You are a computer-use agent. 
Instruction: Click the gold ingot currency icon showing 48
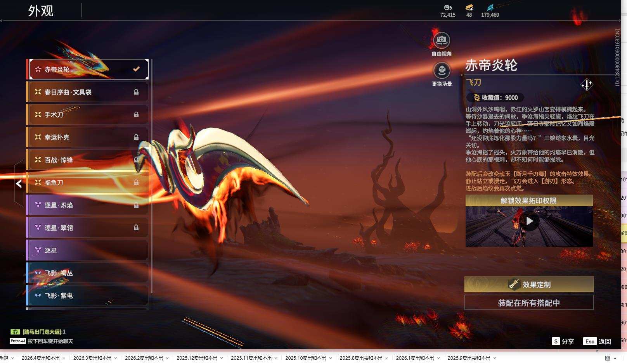(x=469, y=7)
